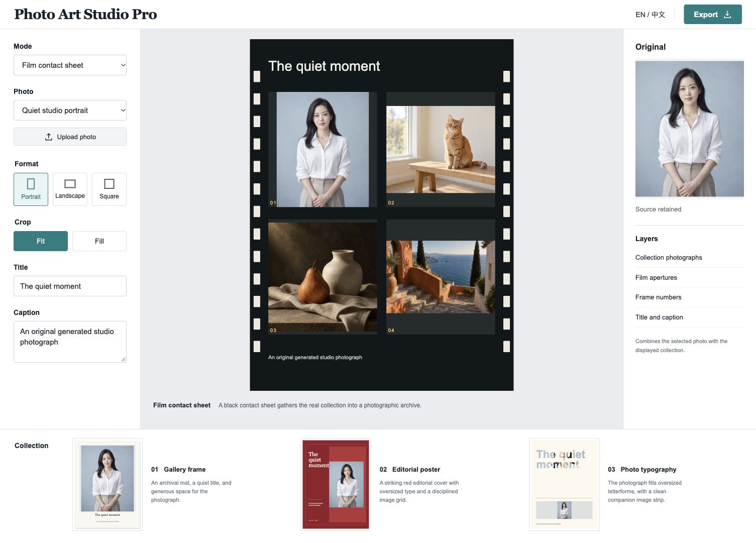
Task: Set crop to Fill
Action: (99, 241)
